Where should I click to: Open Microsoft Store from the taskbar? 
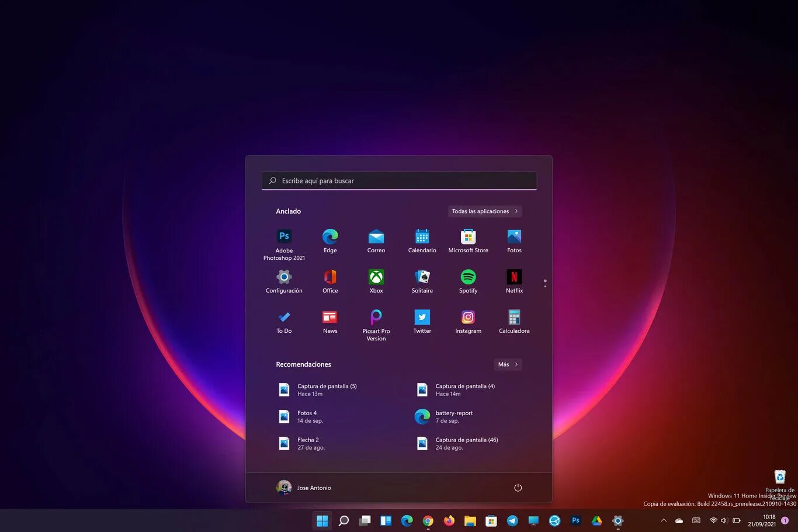tap(491, 520)
